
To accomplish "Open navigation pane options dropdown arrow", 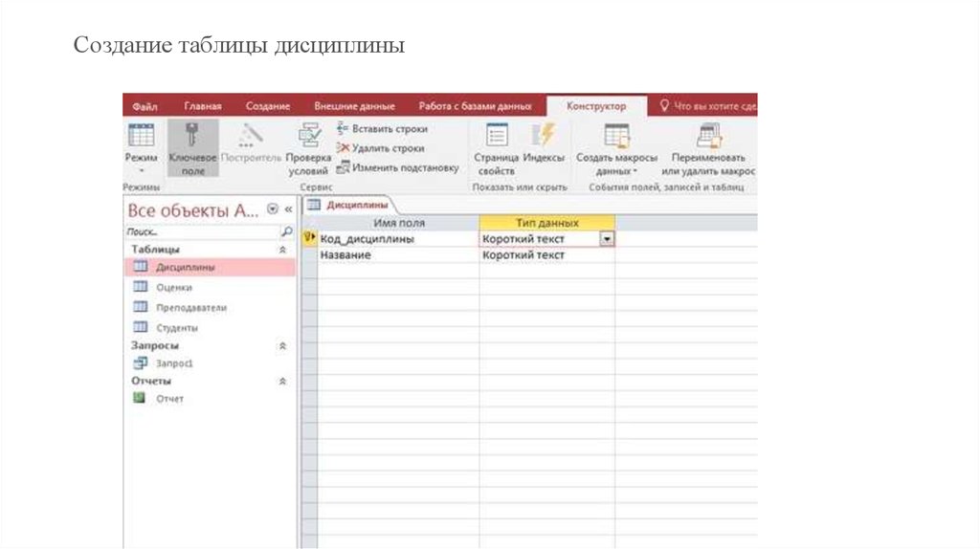I will pos(273,209).
